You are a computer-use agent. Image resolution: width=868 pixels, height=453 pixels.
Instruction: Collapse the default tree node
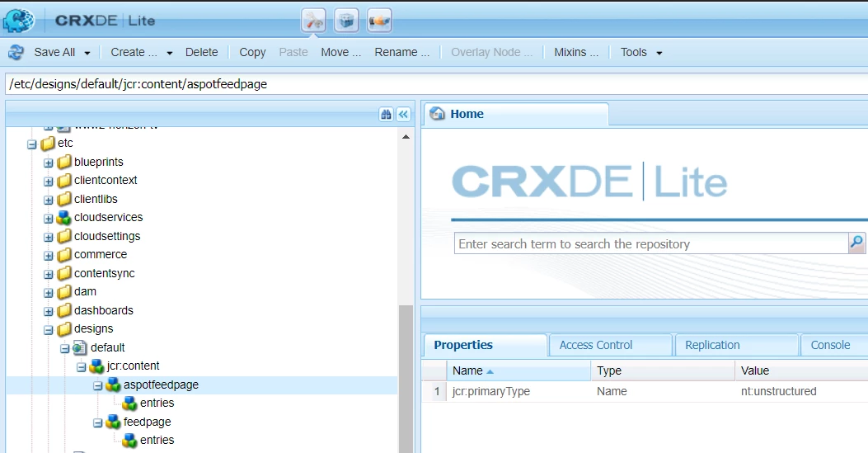pos(65,349)
